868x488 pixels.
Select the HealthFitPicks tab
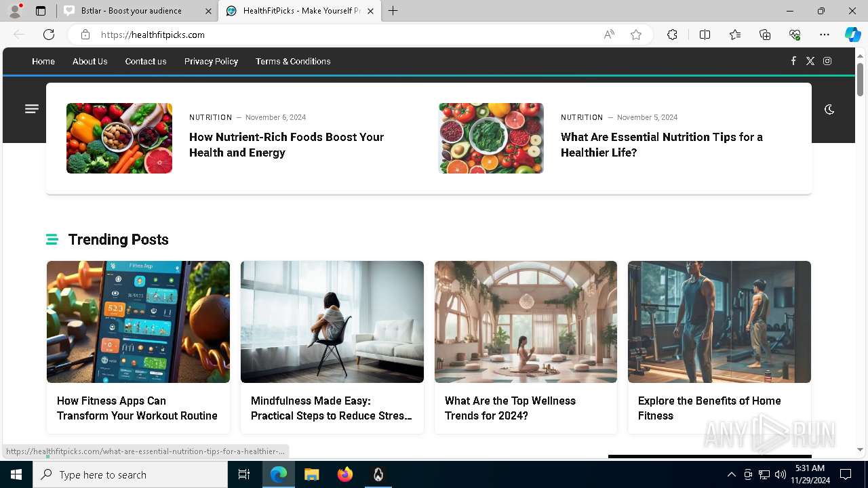[301, 11]
